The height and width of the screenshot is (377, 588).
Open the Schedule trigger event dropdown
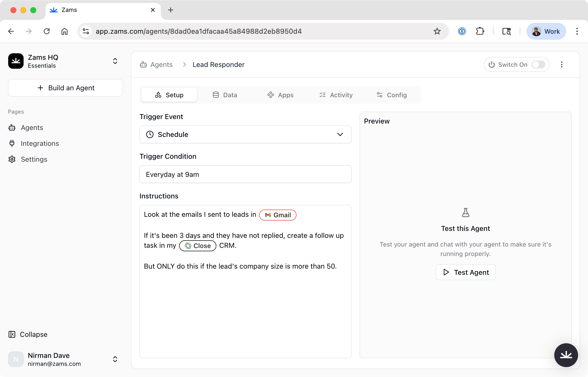tap(245, 134)
